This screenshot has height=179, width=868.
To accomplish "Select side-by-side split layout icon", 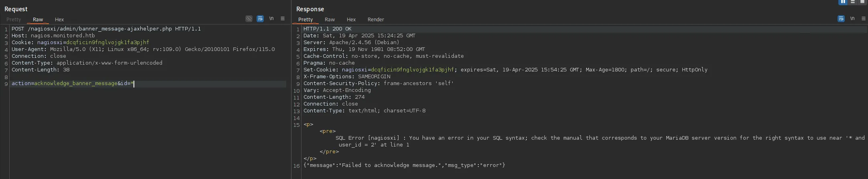I will (x=843, y=2).
